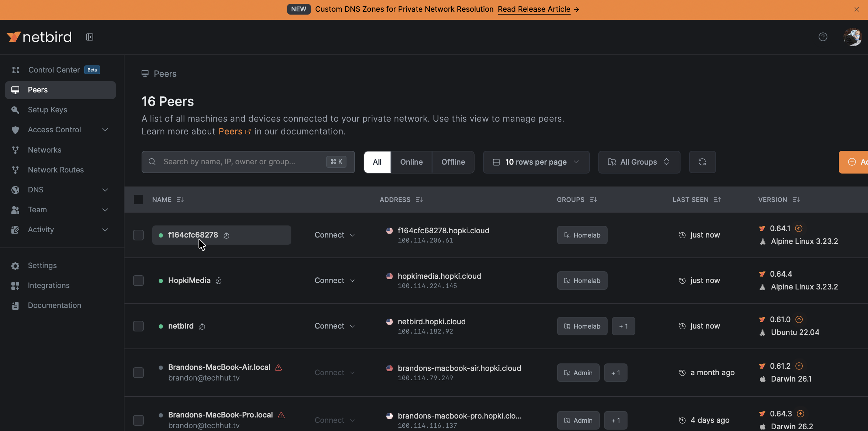This screenshot has height=431, width=868.
Task: Check the checkbox for the HopkiMedia peer
Action: 138,281
